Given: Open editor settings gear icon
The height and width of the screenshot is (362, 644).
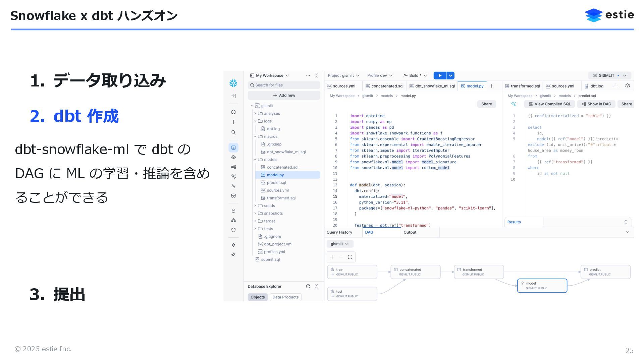Looking at the screenshot, I should (x=628, y=86).
